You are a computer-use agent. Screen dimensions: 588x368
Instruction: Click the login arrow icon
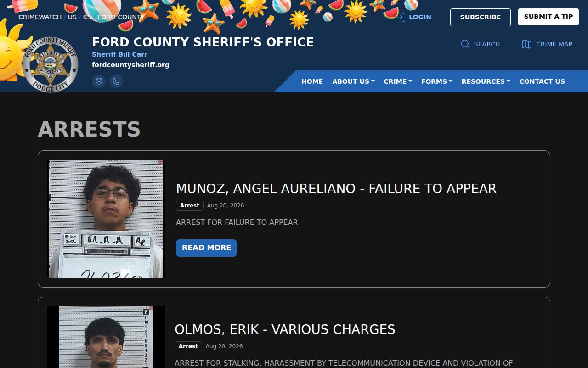click(401, 17)
